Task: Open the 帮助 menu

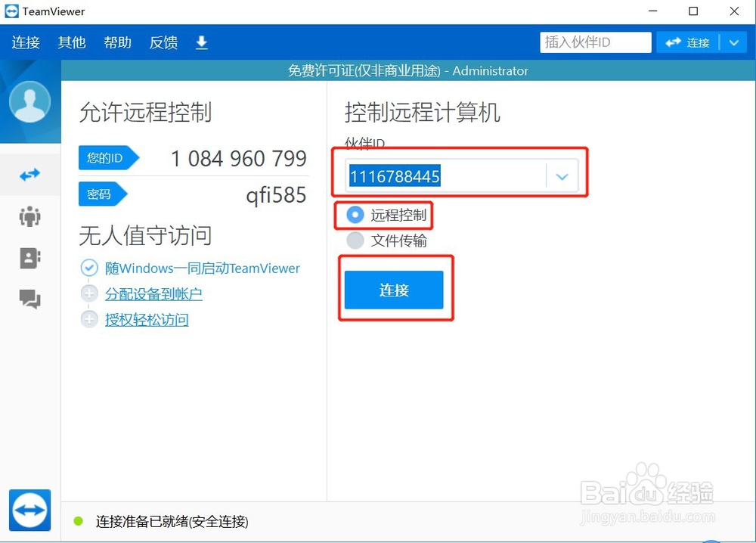Action: [117, 43]
